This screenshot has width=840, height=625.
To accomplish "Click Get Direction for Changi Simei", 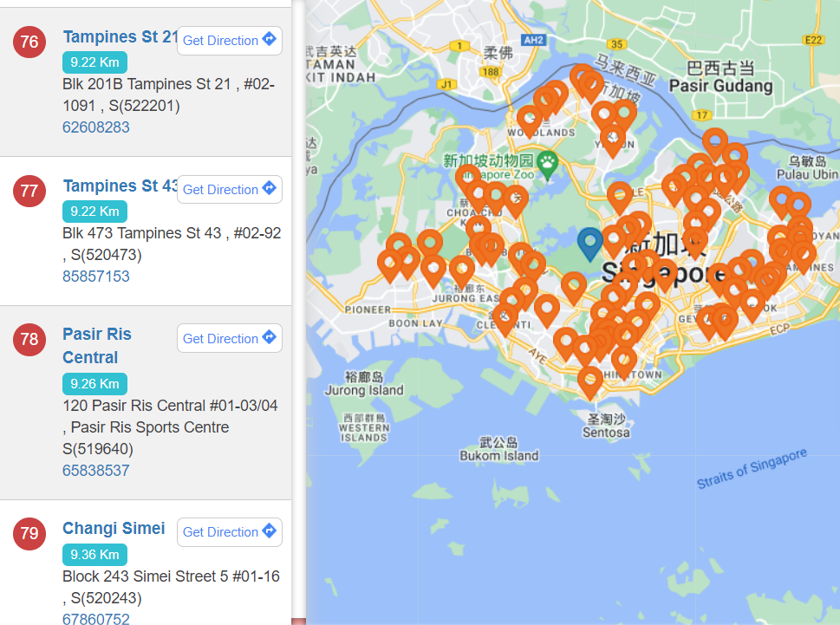I will point(229,531).
